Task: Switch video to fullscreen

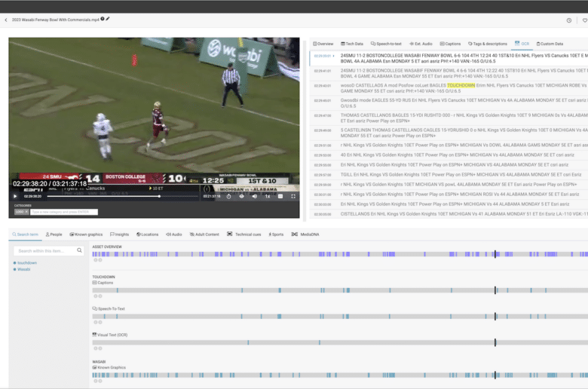Action: (x=293, y=196)
